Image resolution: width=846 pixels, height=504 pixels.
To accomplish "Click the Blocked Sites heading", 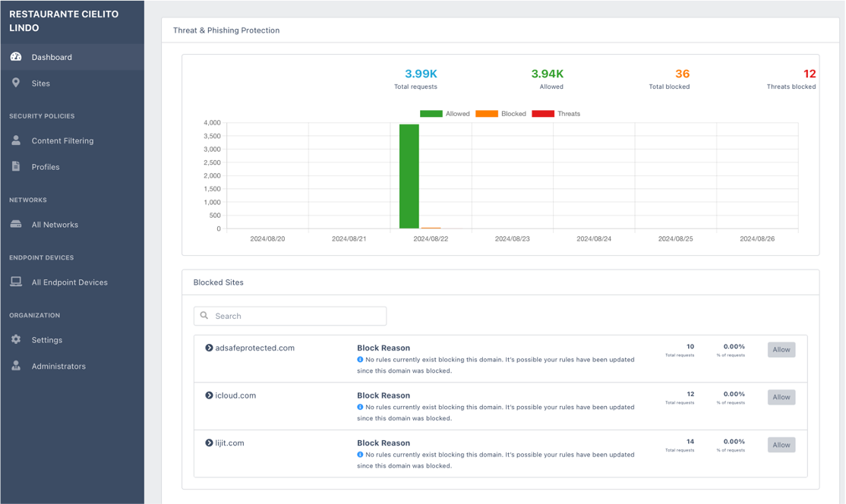I will point(219,282).
